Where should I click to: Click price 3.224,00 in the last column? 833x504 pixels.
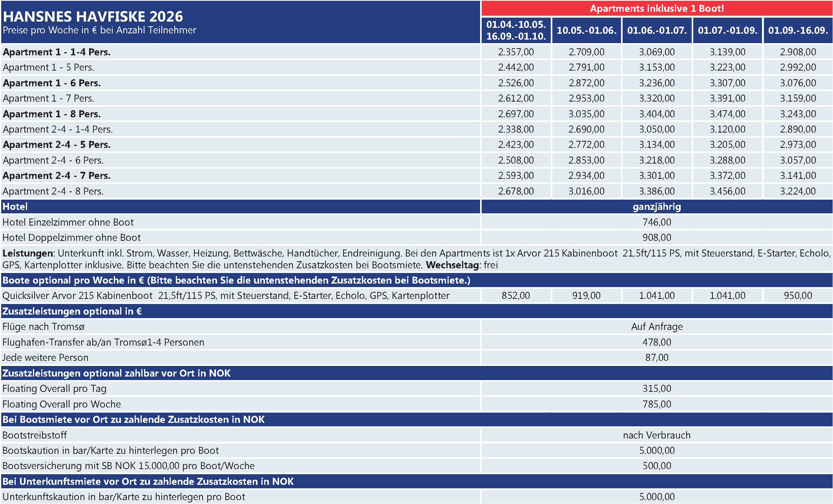coord(798,191)
